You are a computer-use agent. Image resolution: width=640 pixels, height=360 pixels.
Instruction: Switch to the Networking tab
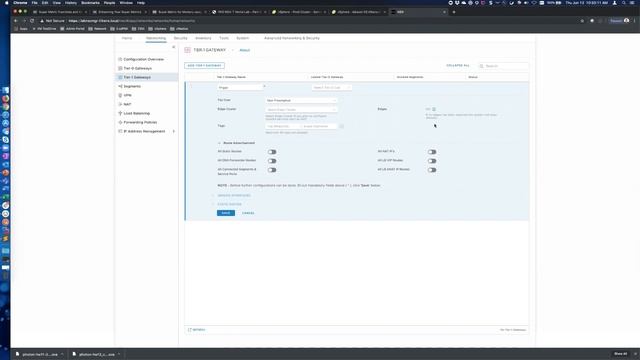(156, 38)
